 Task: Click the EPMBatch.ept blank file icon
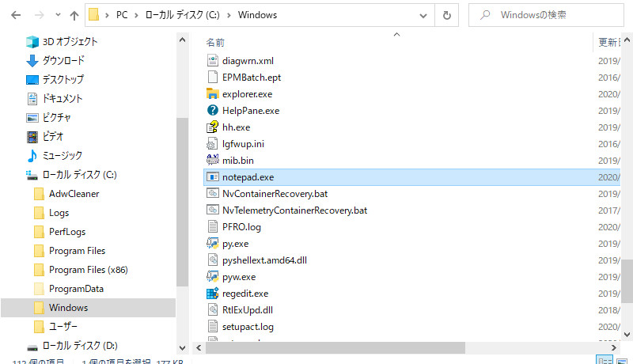coord(212,77)
